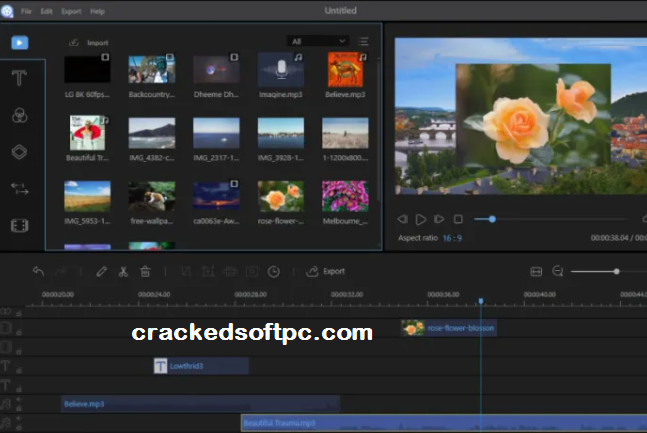The height and width of the screenshot is (433, 647).
Task: Click the Next frame button
Action: point(439,219)
